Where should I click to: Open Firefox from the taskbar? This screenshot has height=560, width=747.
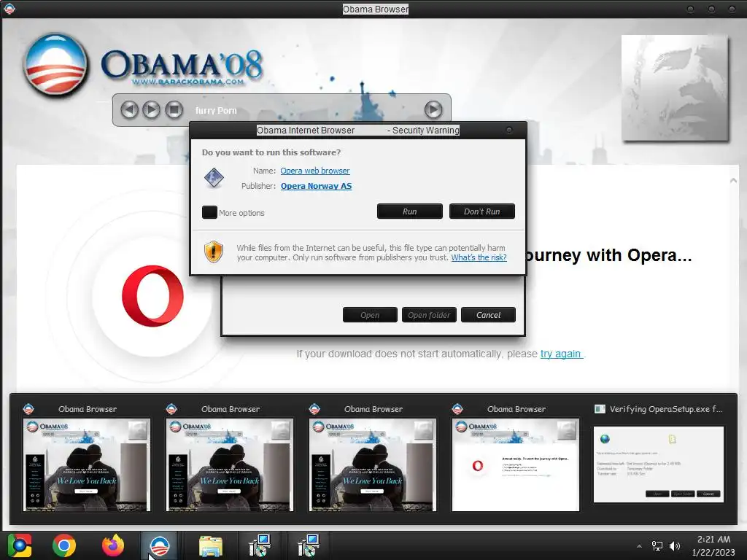coord(113,545)
